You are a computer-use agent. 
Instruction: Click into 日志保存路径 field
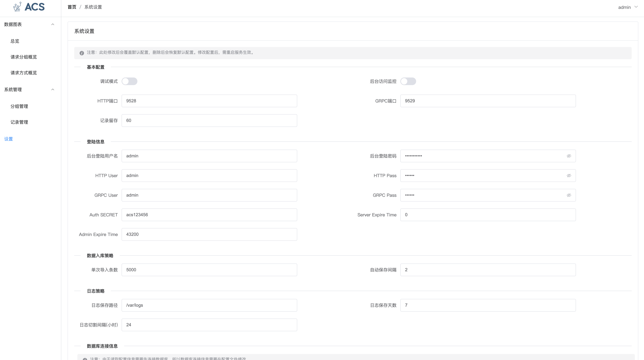[x=209, y=305]
